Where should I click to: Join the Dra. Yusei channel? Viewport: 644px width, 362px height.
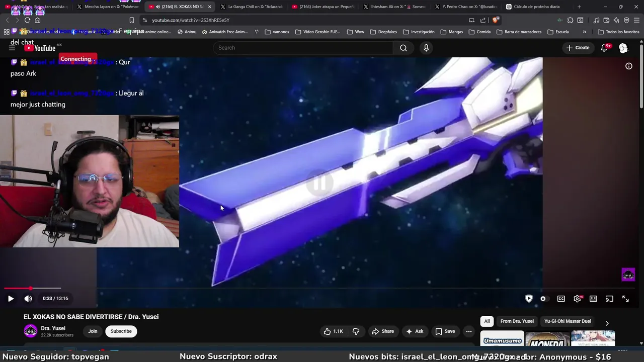pos(93,331)
